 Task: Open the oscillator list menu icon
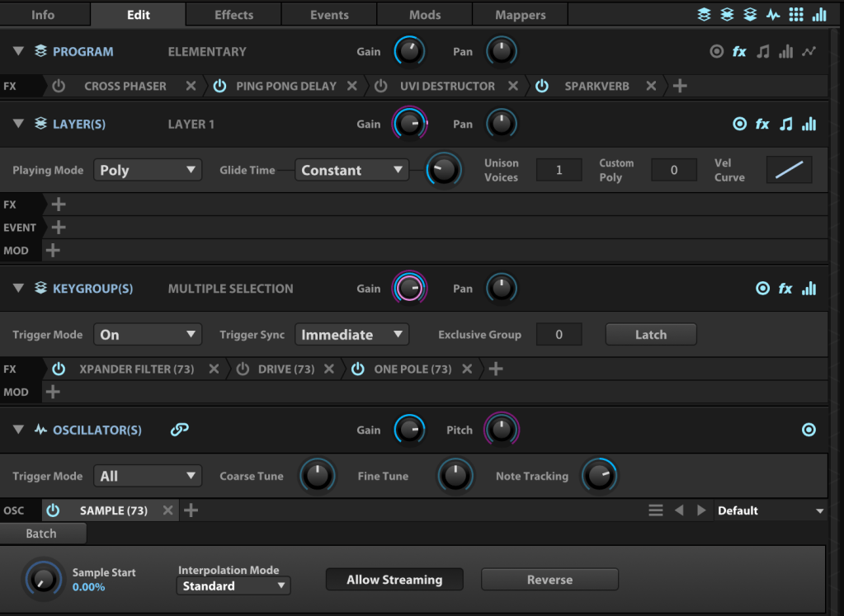(656, 510)
